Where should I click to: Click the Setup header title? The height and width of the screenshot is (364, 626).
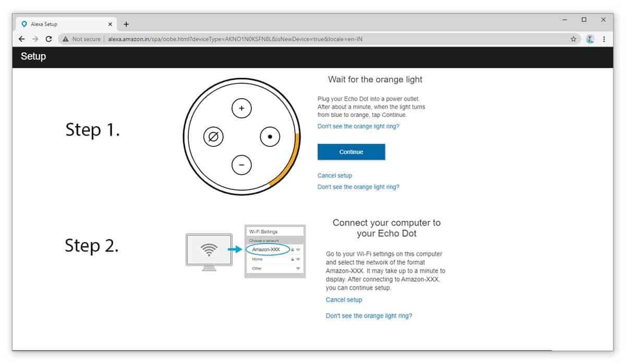point(33,56)
